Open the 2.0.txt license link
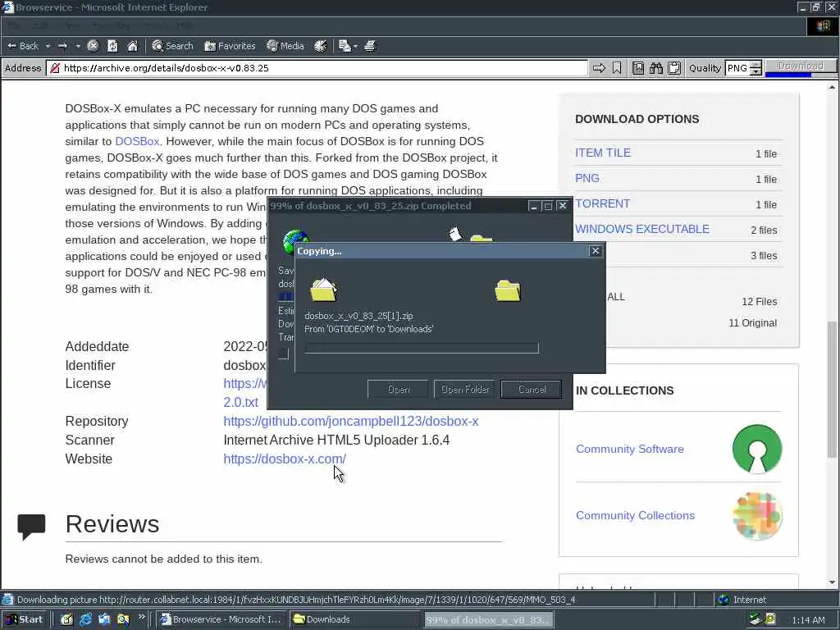 240,402
